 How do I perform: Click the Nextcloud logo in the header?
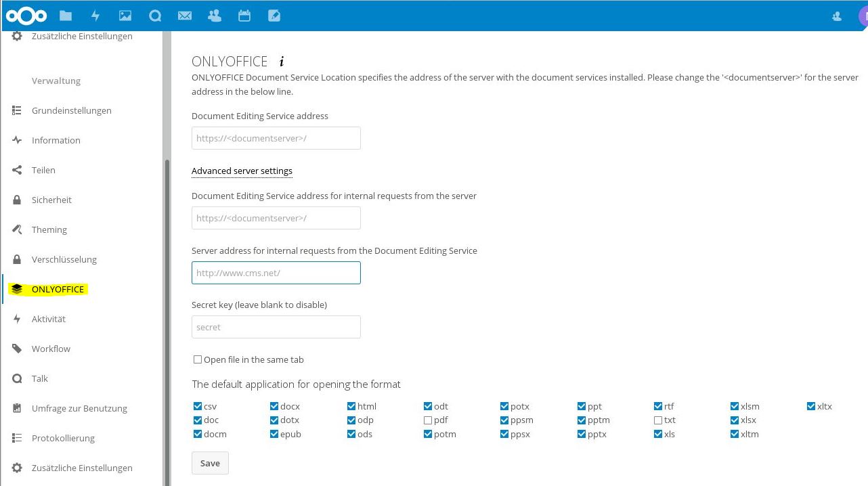coord(26,16)
